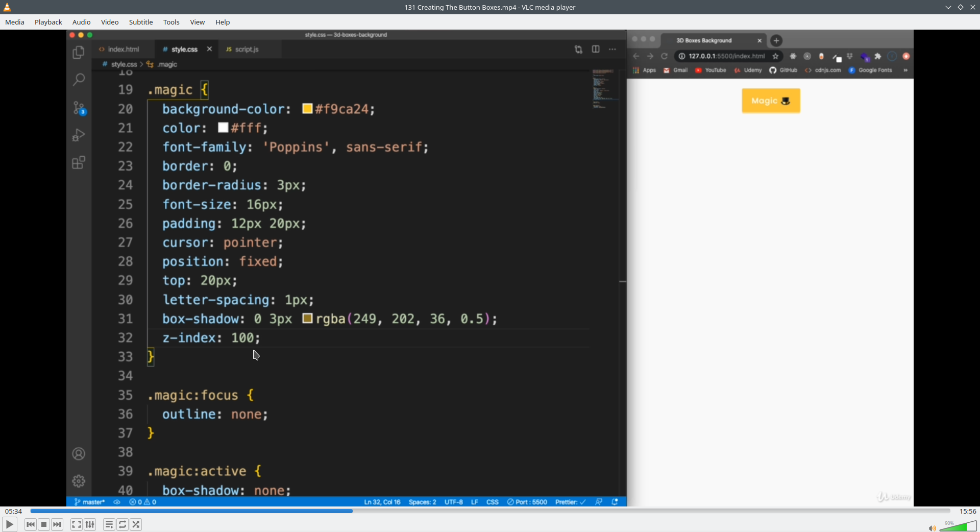Viewport: 980px width, 532px height.
Task: Open the Audio menu
Action: coord(81,22)
